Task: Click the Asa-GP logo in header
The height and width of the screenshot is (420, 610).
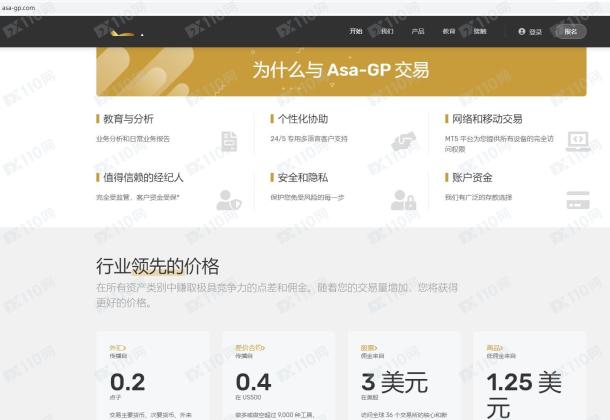Action: tap(127, 34)
